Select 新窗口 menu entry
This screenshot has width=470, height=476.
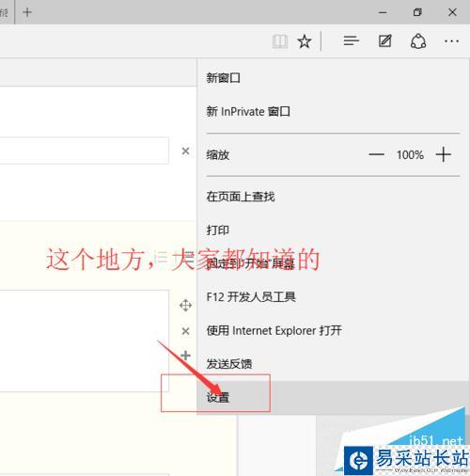click(334, 78)
